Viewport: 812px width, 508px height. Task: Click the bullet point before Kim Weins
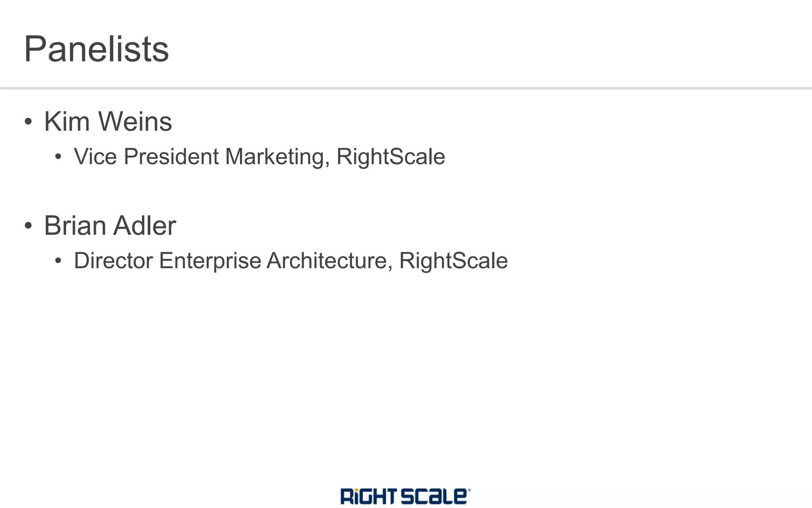[x=28, y=121]
